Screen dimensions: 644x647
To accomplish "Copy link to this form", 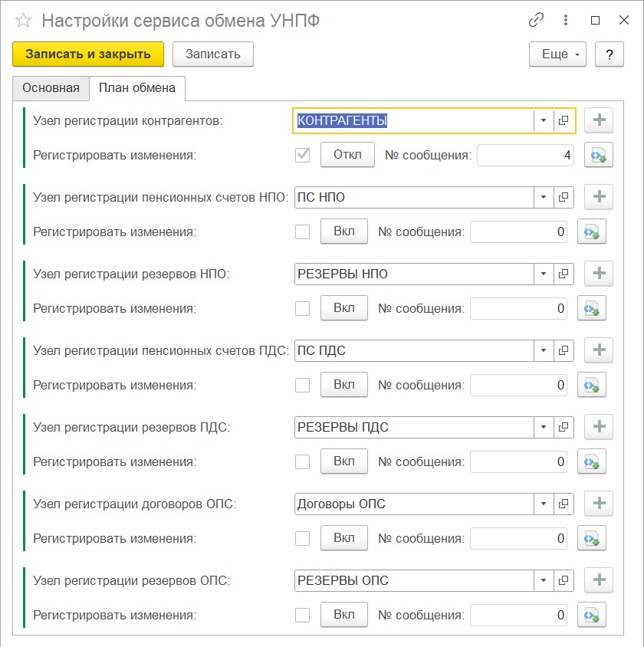I will pos(537,21).
